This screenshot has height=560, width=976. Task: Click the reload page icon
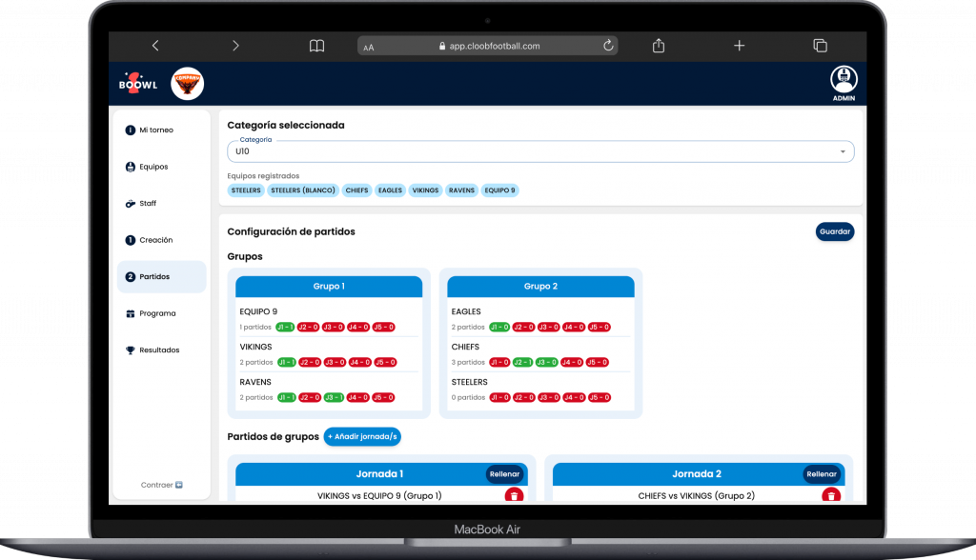click(607, 46)
